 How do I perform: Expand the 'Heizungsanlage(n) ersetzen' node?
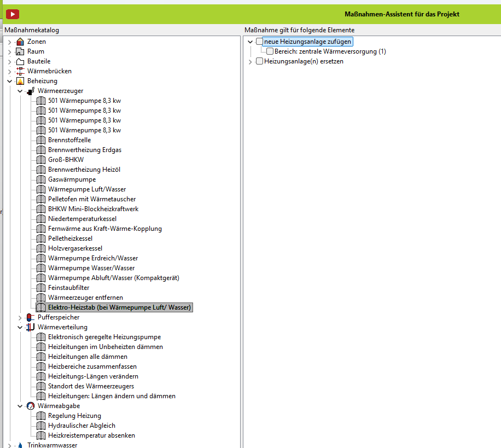point(250,61)
